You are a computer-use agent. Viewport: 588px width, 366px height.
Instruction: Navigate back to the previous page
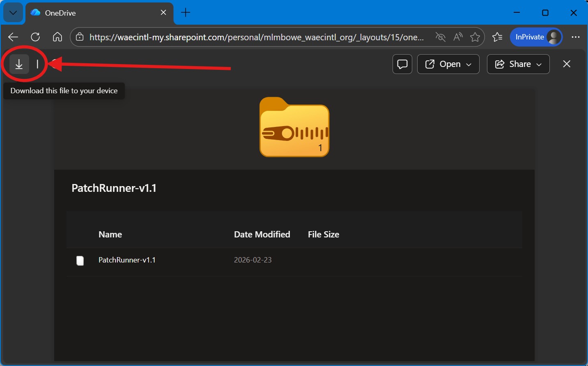click(x=13, y=37)
